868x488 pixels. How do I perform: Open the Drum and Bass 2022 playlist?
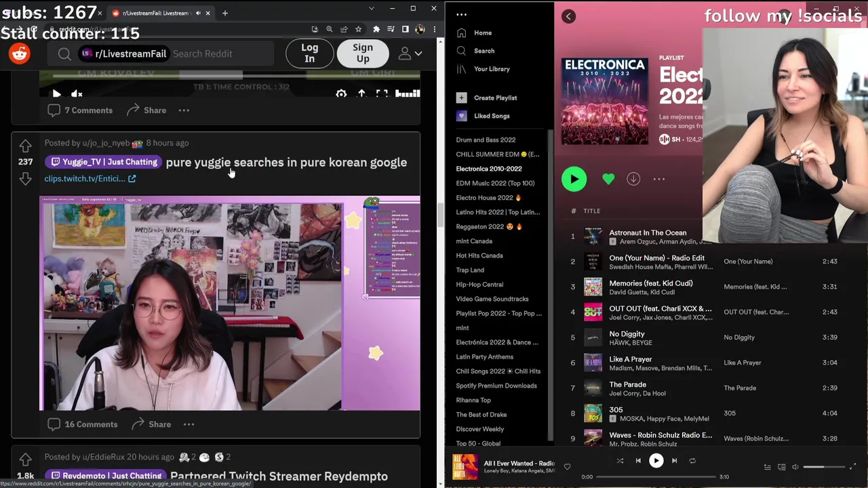coord(486,140)
